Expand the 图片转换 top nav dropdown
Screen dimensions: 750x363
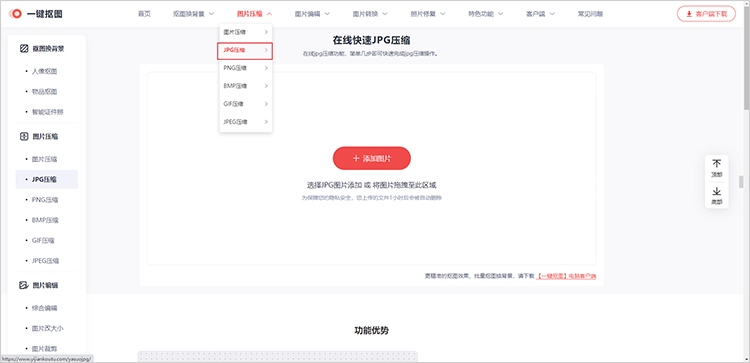[x=370, y=14]
